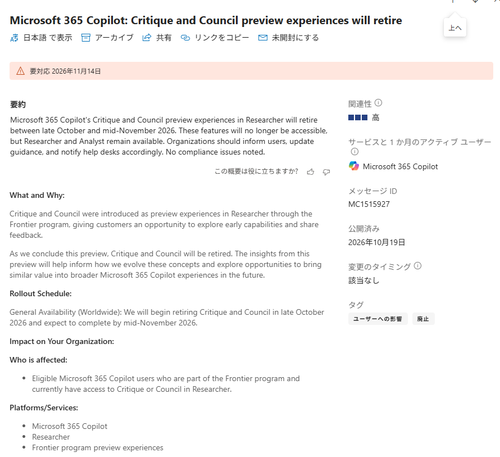This screenshot has height=457, width=500.
Task: Click the message ID MC1515927
Action: (369, 204)
